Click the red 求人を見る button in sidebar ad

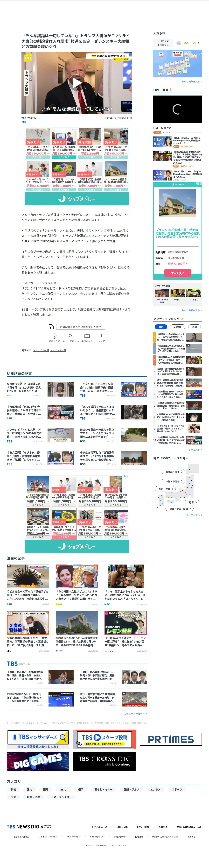coord(178,273)
